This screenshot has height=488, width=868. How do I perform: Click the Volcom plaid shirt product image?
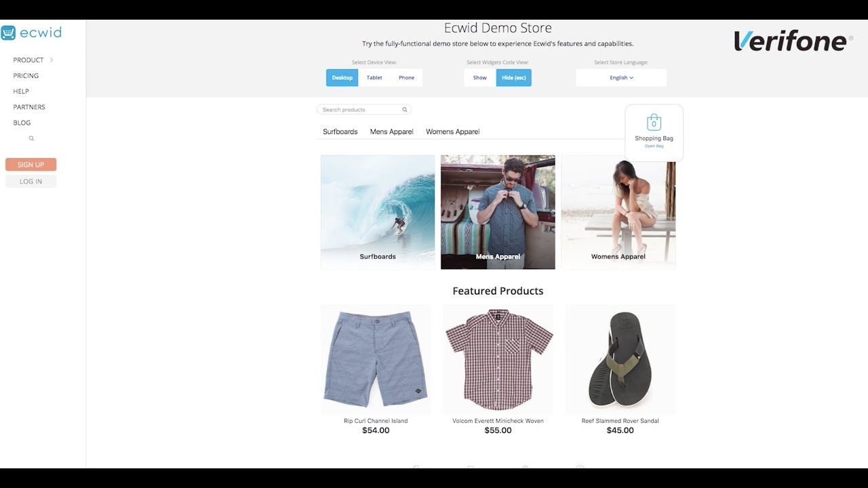click(498, 359)
